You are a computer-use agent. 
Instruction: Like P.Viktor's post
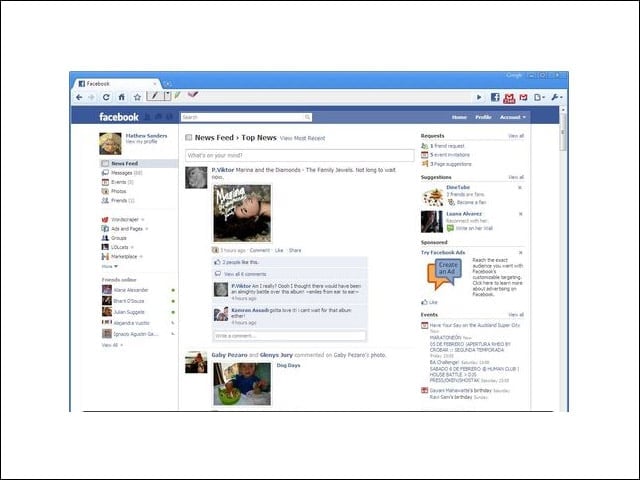(279, 250)
